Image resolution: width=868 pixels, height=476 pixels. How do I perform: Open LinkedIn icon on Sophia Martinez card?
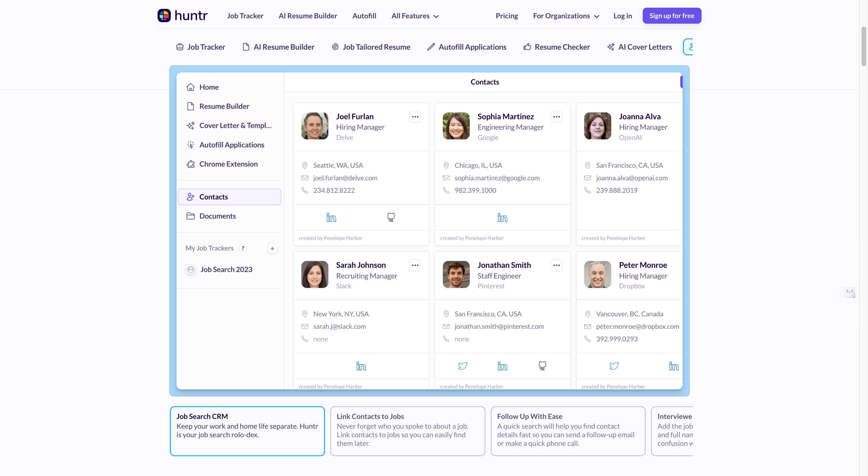[502, 217]
